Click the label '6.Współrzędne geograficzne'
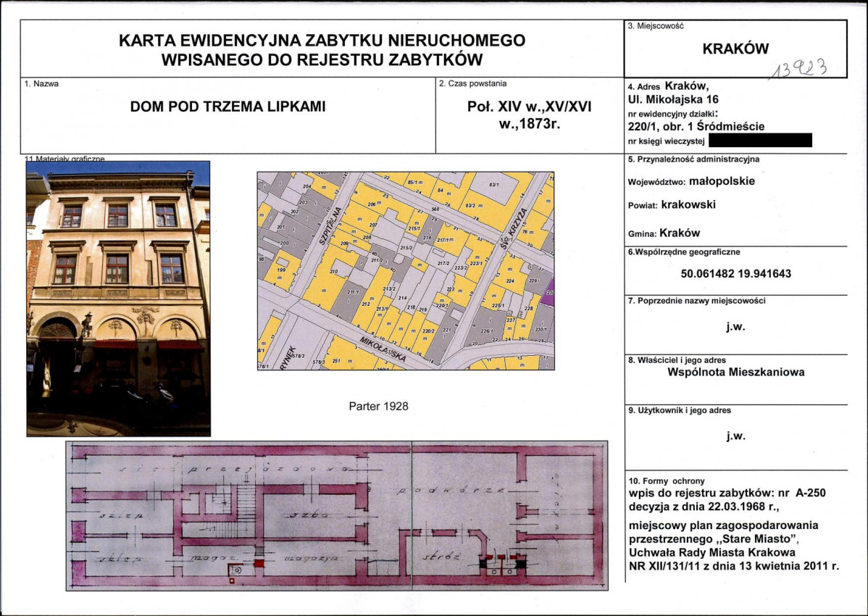Viewport: 868px width, 616px height. click(684, 251)
